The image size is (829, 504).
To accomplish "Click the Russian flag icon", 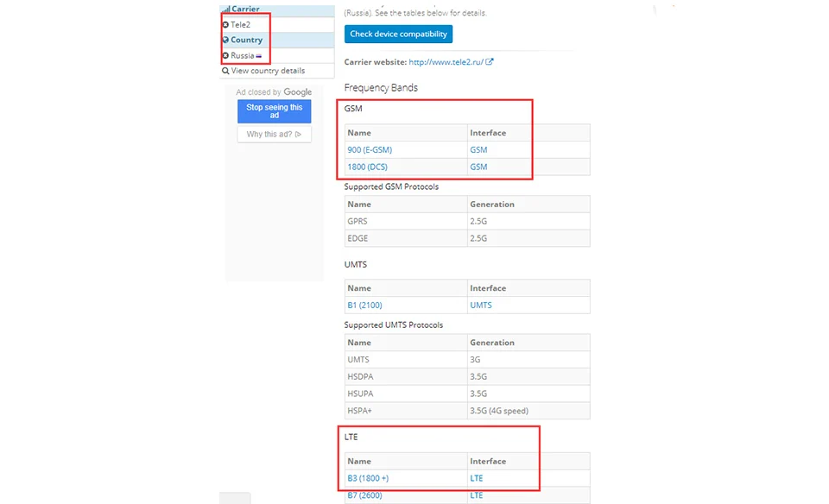I will [x=258, y=56].
